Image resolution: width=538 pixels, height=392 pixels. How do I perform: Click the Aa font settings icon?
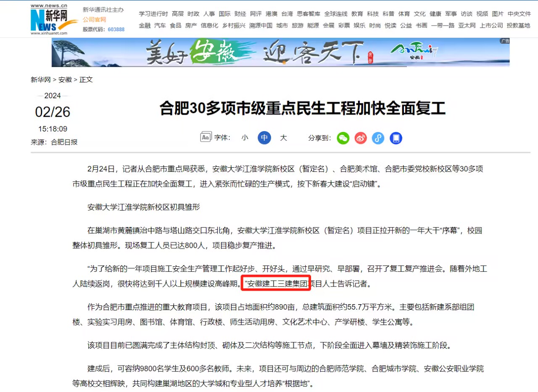pos(205,137)
